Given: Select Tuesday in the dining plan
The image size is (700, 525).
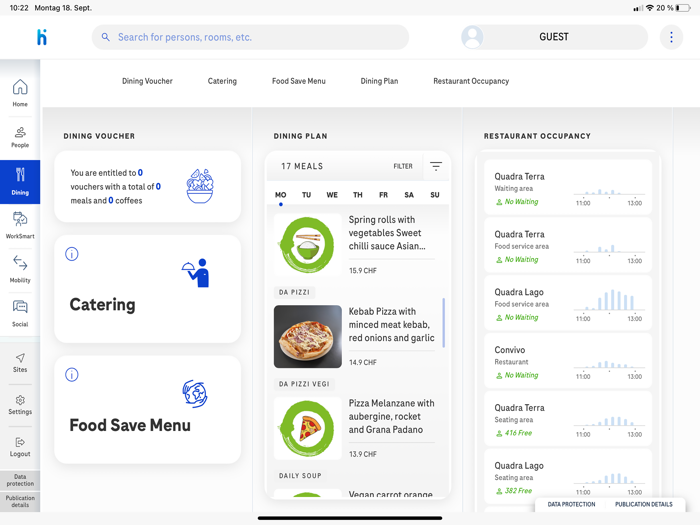Looking at the screenshot, I should (x=306, y=195).
